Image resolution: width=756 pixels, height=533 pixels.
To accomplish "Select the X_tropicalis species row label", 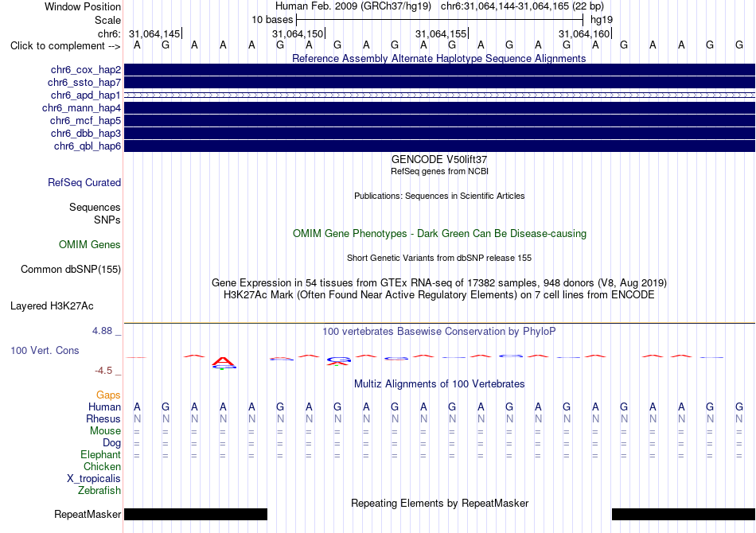I will [x=94, y=479].
